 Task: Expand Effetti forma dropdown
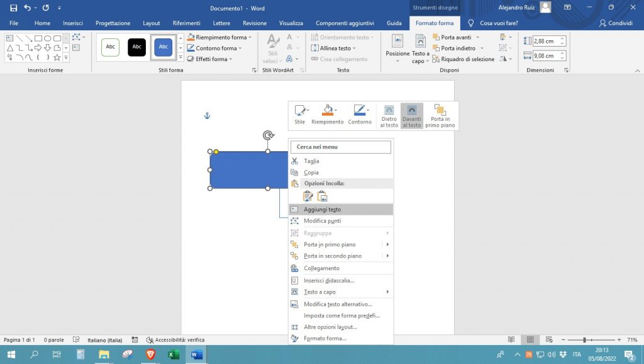[x=211, y=59]
